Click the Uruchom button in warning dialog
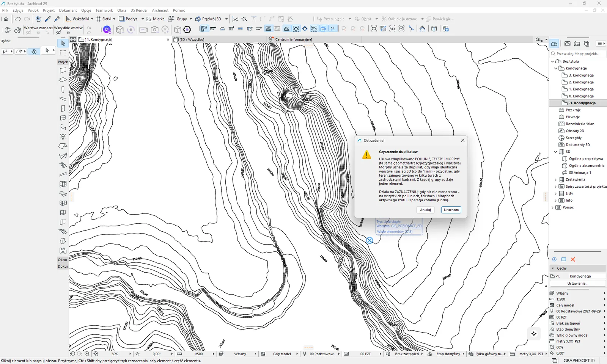 point(451,210)
